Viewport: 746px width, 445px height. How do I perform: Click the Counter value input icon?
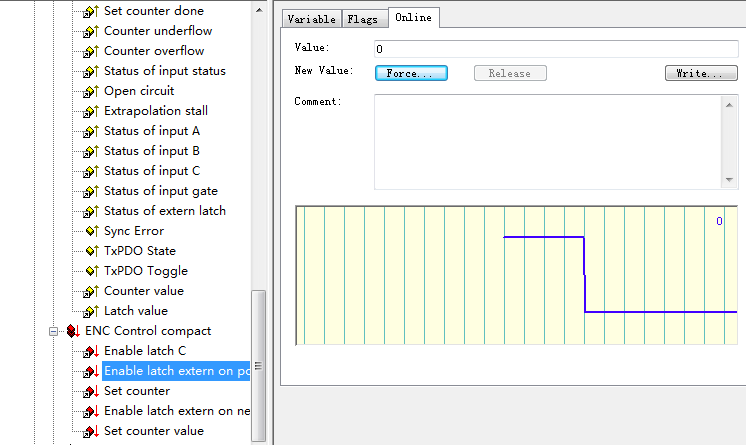point(91,291)
